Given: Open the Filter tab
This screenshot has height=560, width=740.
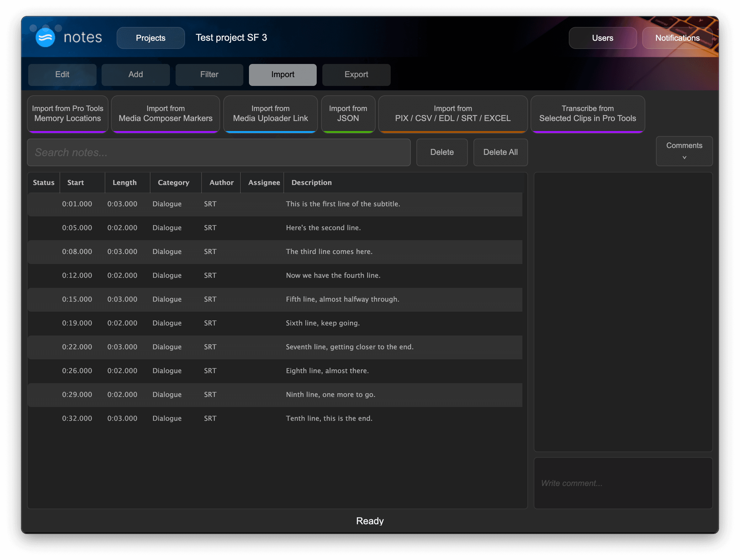Looking at the screenshot, I should pyautogui.click(x=209, y=75).
